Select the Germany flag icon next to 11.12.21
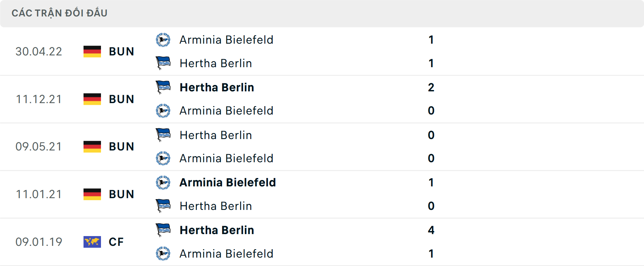Viewport: 644px width, 266px height. pyautogui.click(x=92, y=99)
